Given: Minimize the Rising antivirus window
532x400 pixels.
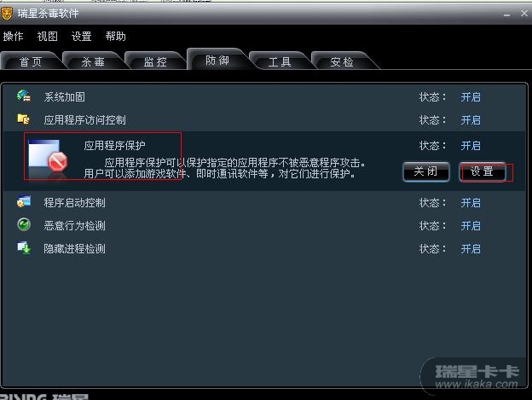Looking at the screenshot, I should click(507, 14).
